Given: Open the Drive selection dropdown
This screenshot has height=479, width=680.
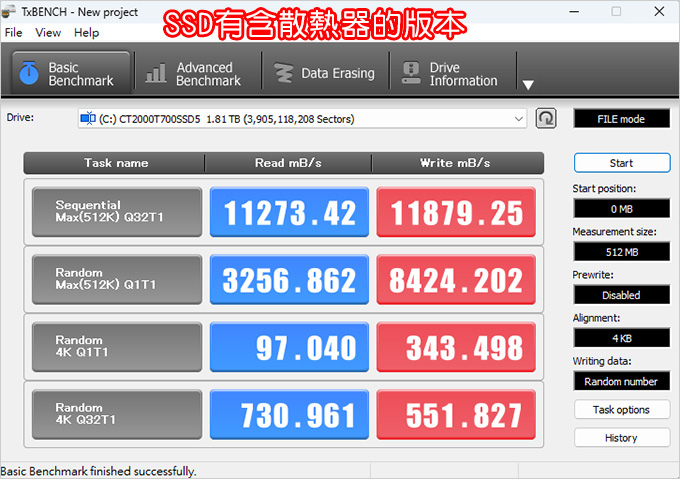Looking at the screenshot, I should pyautogui.click(x=302, y=119).
